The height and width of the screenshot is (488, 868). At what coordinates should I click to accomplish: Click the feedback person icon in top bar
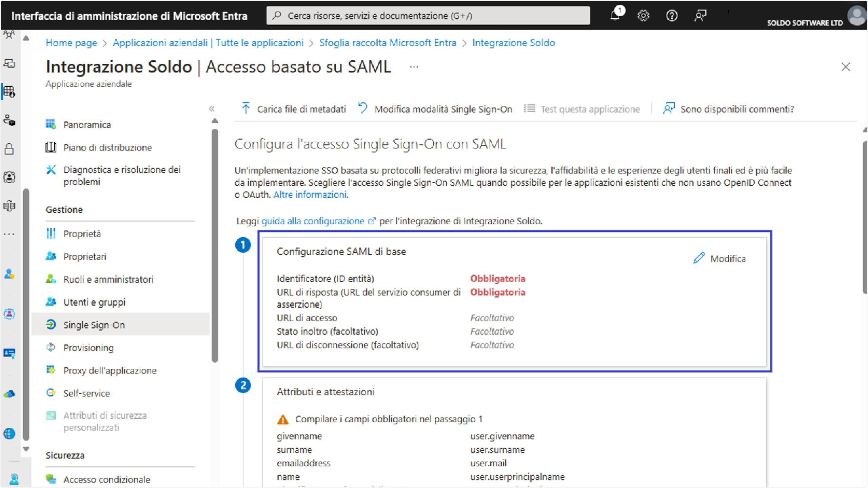(x=700, y=16)
